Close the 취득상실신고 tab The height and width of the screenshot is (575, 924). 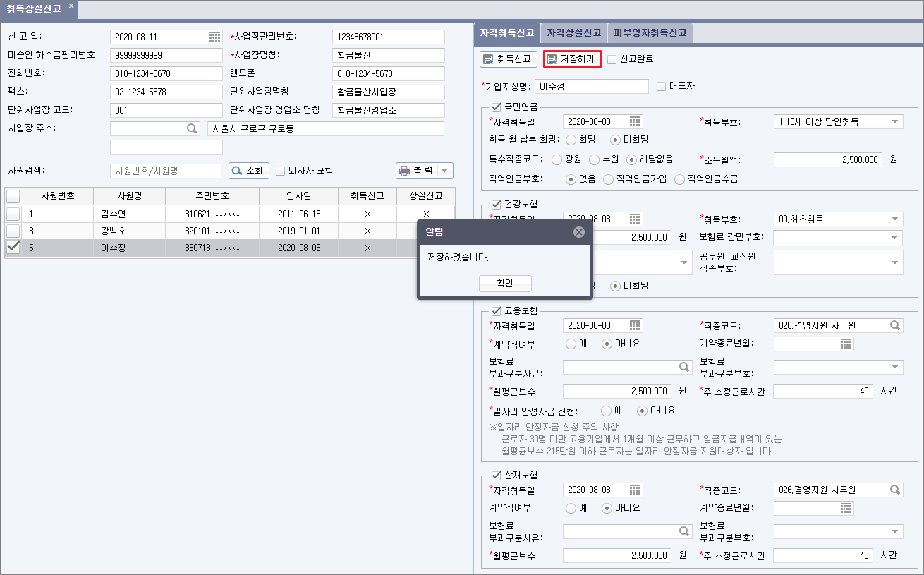71,6
